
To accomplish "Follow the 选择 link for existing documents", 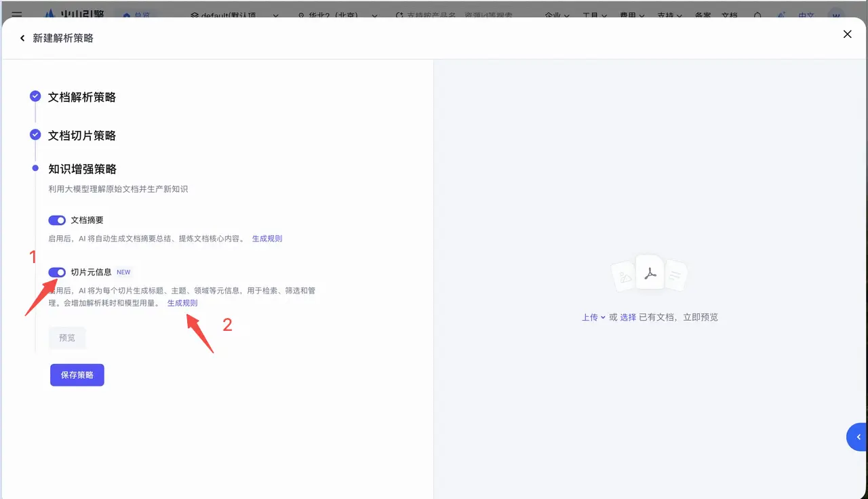I will 628,317.
